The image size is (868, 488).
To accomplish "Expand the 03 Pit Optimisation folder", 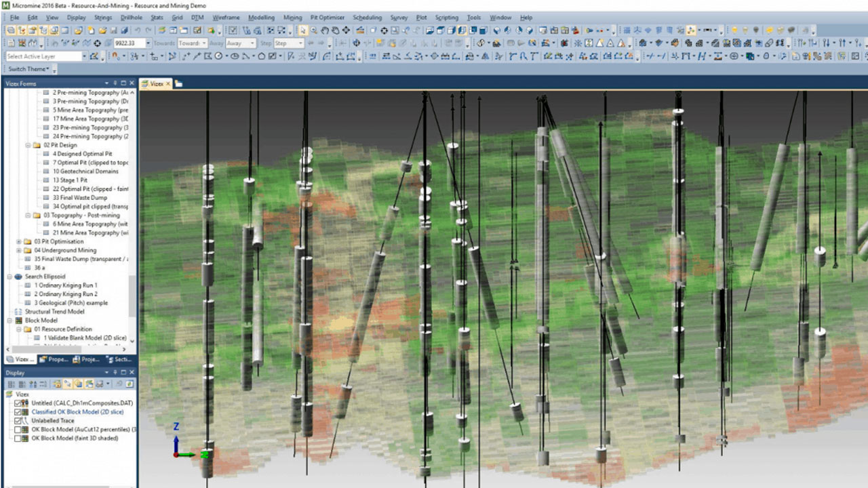I will 19,241.
